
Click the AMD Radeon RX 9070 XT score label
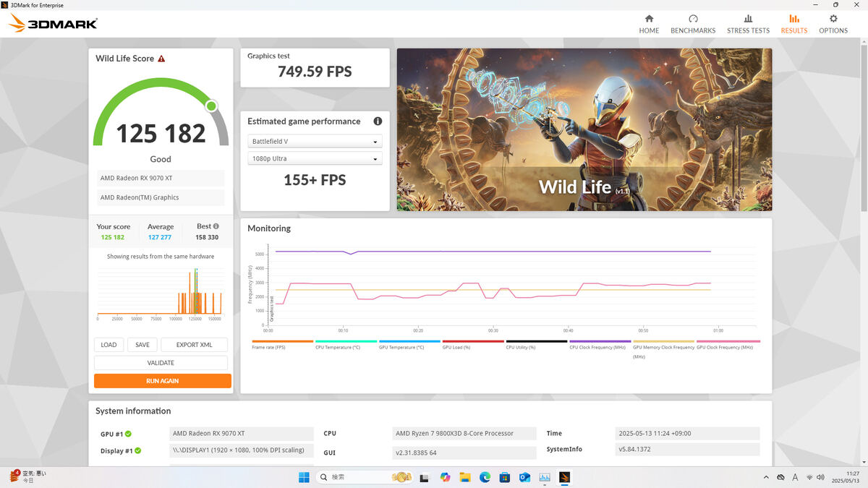[161, 178]
